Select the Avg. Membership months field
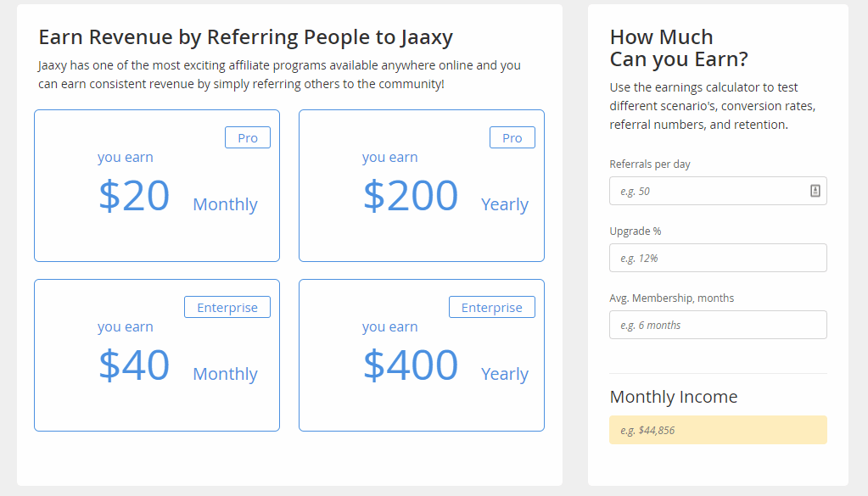Screen dimensions: 868x496 718,325
